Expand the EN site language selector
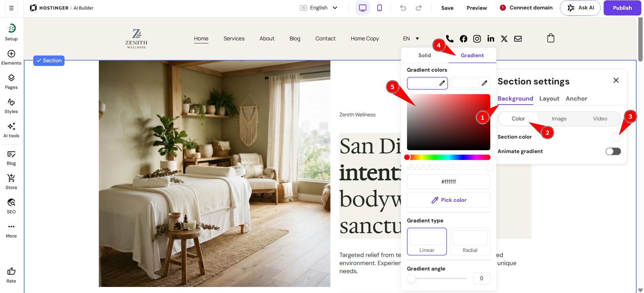This screenshot has width=644, height=293. pos(411,39)
